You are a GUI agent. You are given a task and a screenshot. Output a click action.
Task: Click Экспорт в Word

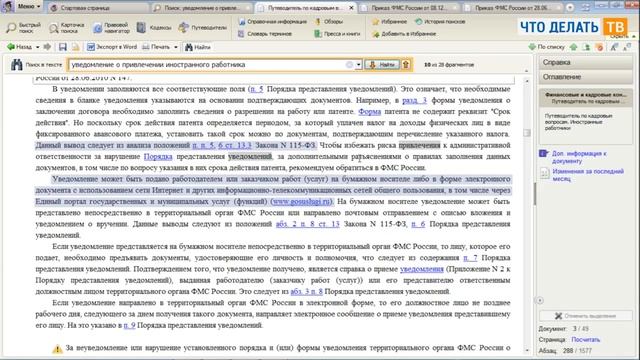pos(112,47)
